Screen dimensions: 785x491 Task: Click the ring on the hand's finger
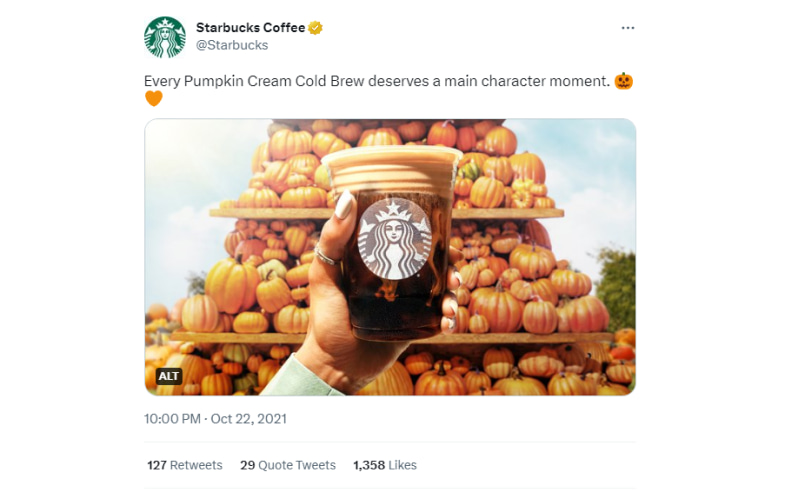click(x=326, y=256)
